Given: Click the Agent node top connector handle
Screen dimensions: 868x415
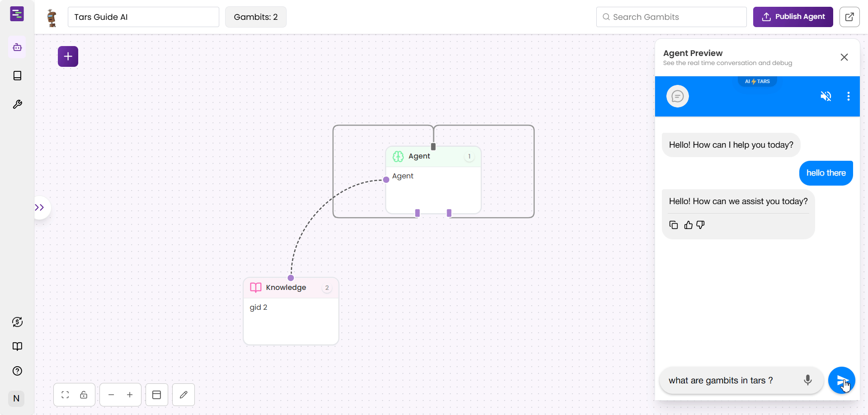Looking at the screenshot, I should (433, 146).
